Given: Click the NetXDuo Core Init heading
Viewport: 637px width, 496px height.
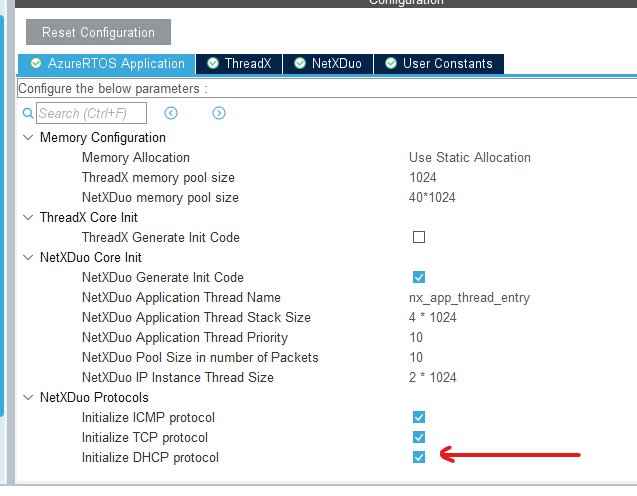Looking at the screenshot, I should (x=91, y=257).
